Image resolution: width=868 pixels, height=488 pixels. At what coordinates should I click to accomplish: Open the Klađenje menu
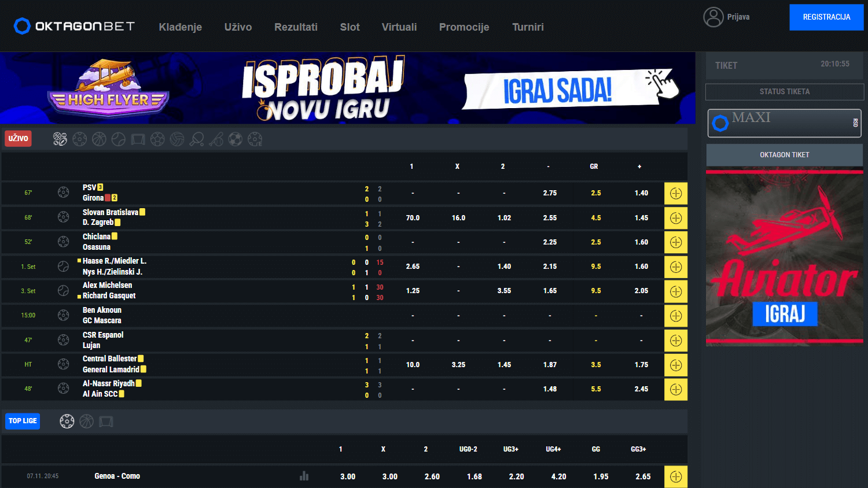click(181, 27)
